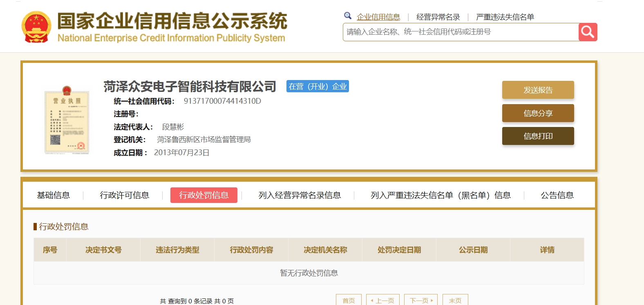Click the 决定书文号 column header
The height and width of the screenshot is (305, 644).
coord(103,250)
